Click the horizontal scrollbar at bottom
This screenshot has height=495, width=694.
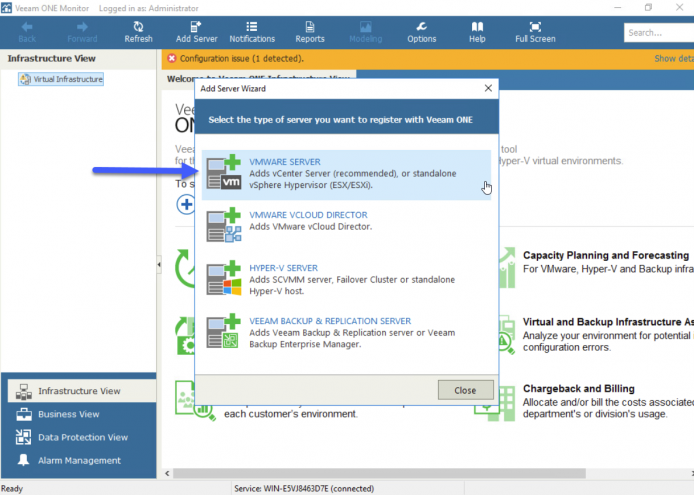(x=379, y=473)
